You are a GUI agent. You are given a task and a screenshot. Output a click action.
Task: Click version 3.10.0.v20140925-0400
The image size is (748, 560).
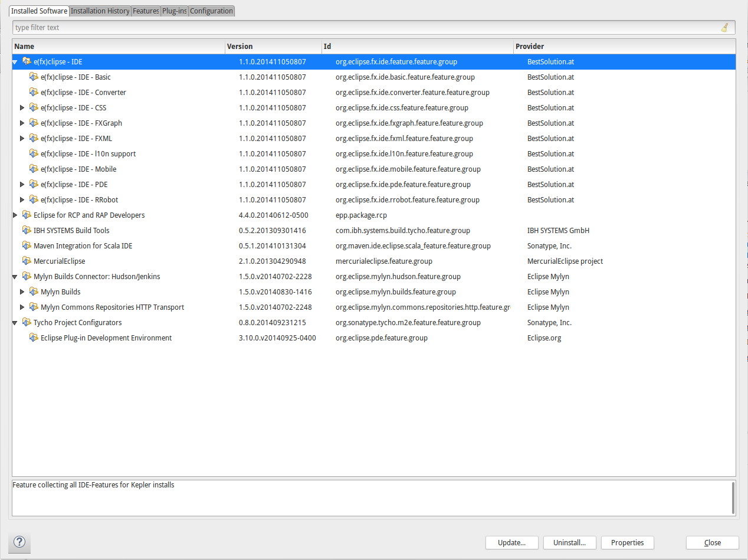277,338
